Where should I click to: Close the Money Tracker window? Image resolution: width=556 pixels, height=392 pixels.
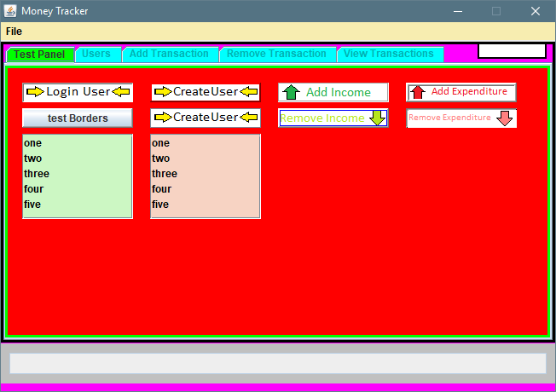coord(535,11)
